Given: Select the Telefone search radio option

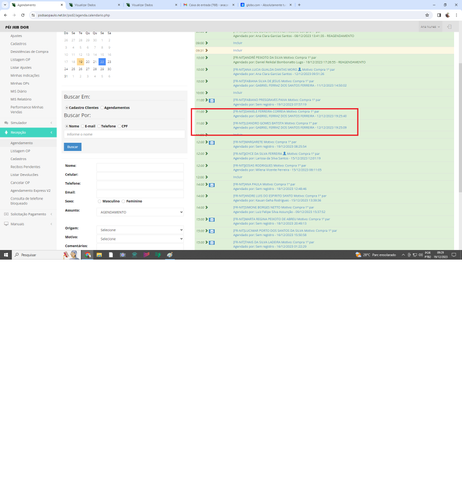Looking at the screenshot, I should point(99,126).
